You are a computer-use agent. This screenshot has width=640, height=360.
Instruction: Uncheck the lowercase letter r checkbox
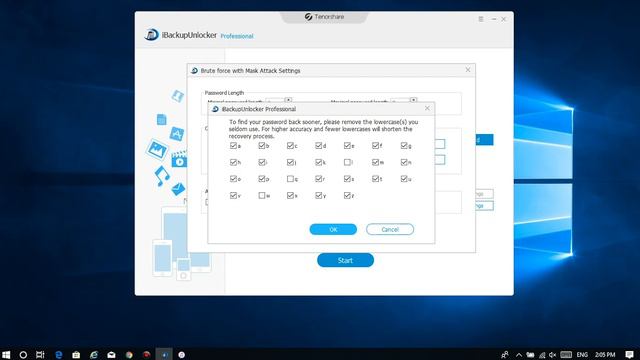tap(319, 179)
